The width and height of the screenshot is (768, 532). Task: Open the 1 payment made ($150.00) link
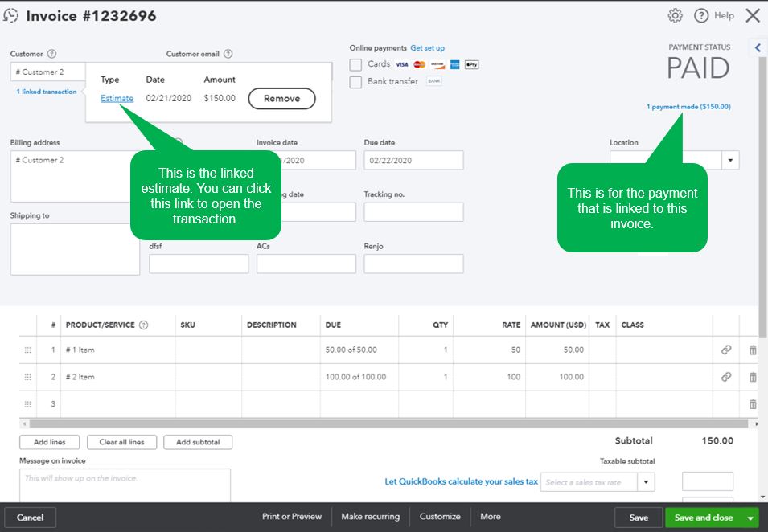click(688, 107)
